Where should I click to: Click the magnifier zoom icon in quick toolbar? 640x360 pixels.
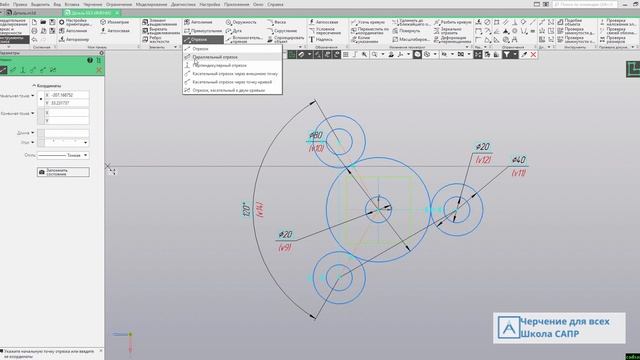[x=374, y=54]
